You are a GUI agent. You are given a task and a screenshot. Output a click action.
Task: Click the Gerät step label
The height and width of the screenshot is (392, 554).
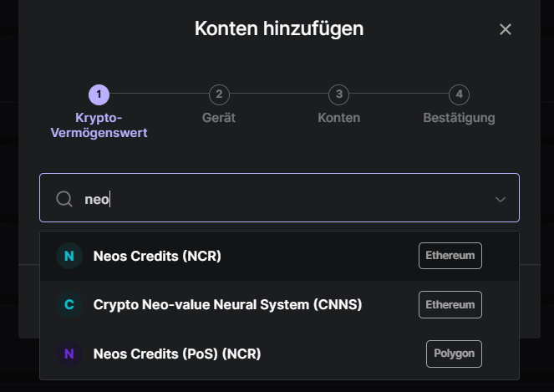point(219,118)
